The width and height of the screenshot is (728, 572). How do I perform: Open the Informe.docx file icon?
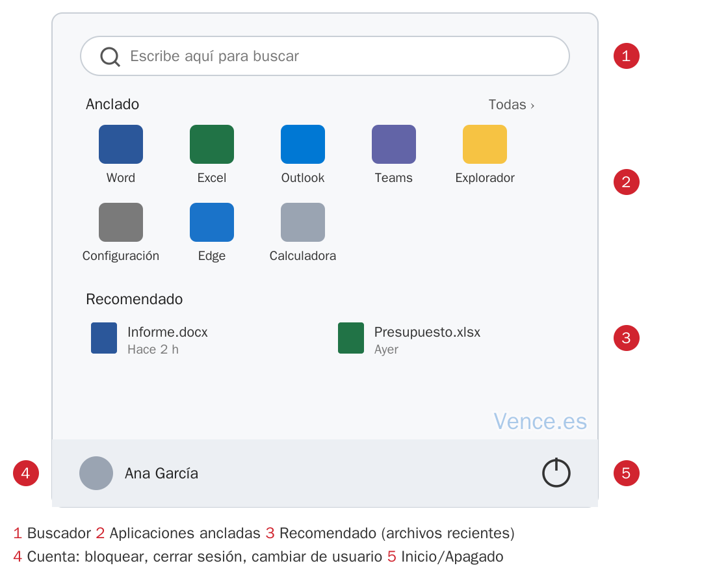point(104,338)
